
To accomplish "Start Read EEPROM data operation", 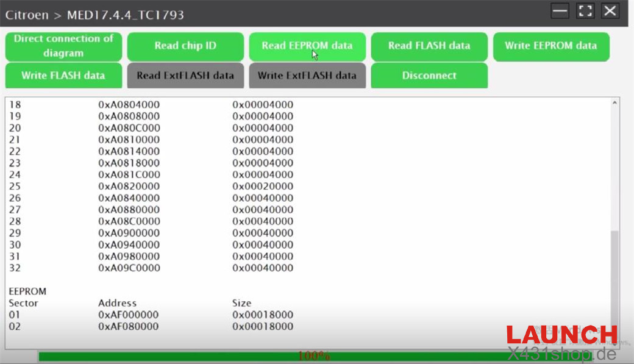I will point(307,46).
